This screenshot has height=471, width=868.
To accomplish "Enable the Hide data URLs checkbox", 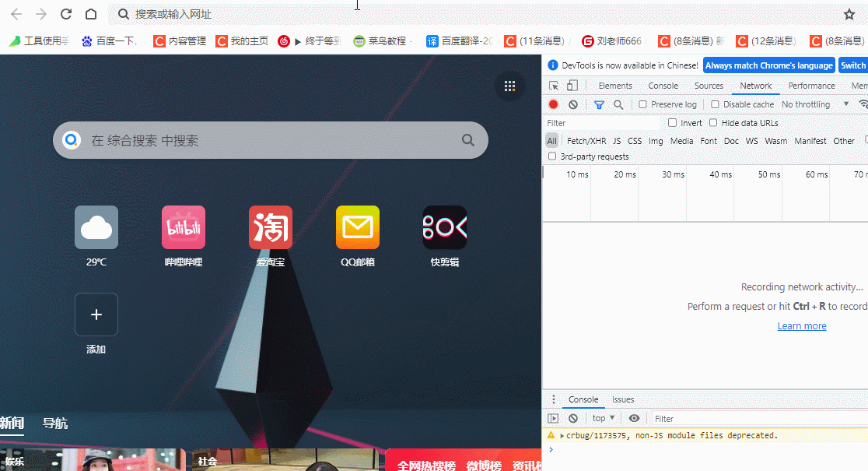I will 713,122.
